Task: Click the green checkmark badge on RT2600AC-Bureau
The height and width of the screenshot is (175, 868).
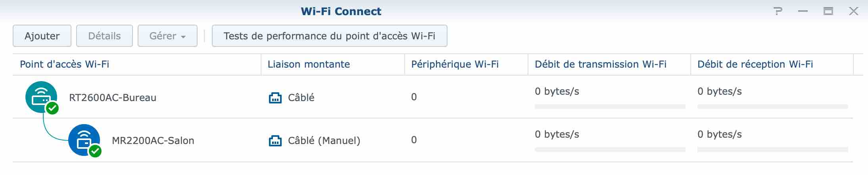Action: point(52,108)
